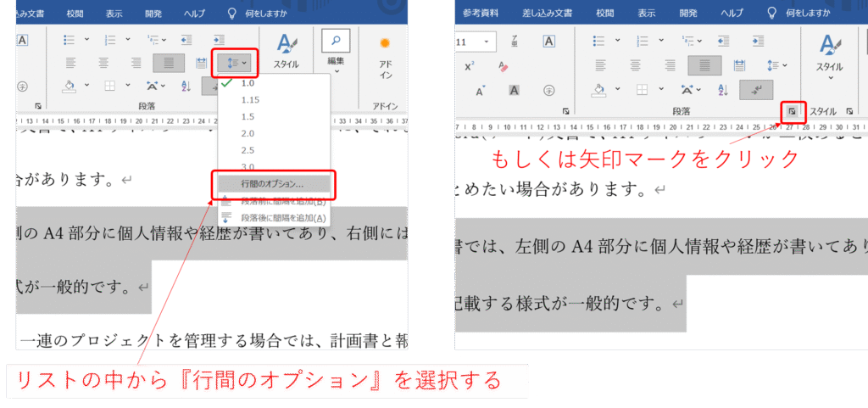The height and width of the screenshot is (408, 868).
Task: Click superscript x² icon in right ribbon
Action: click(x=469, y=66)
